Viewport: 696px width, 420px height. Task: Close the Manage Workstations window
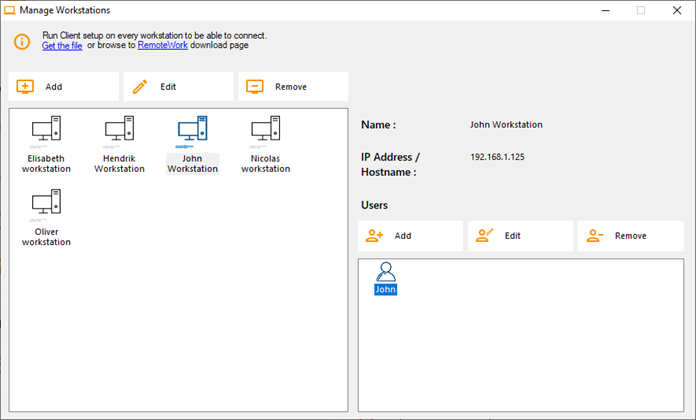677,10
